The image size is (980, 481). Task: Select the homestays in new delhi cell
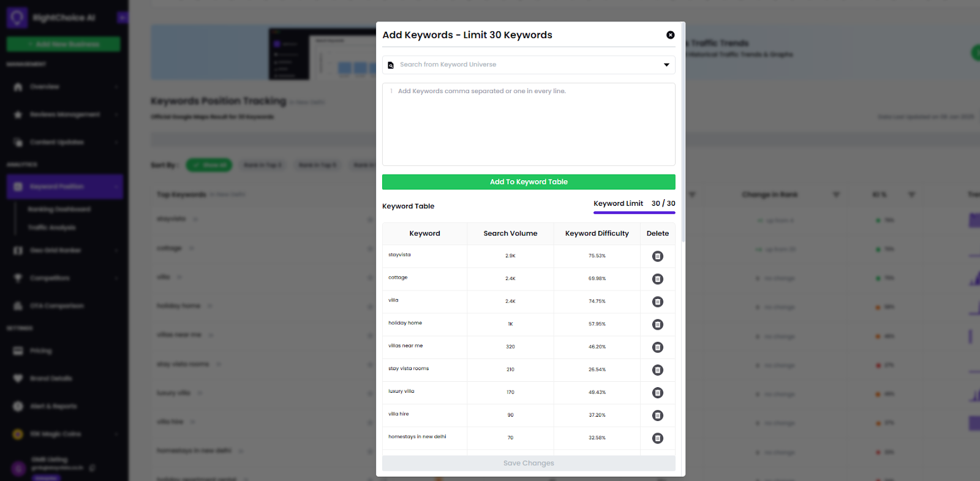424,438
